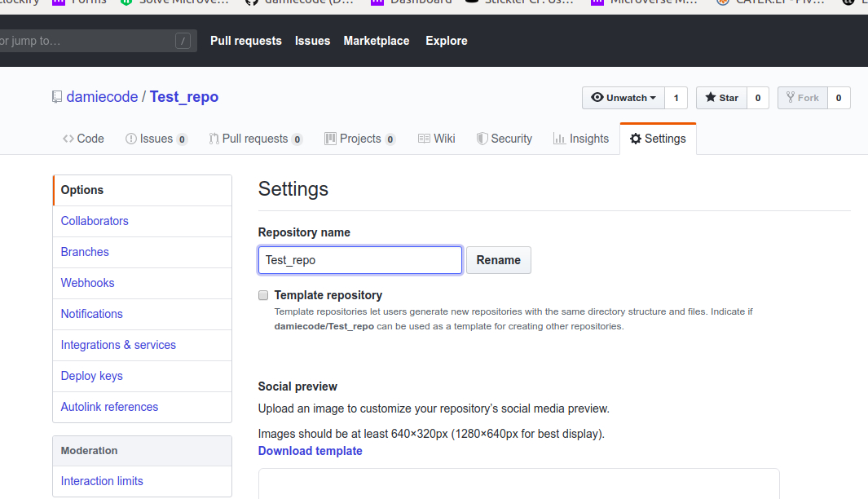Open Marketplace in the top navigation
The width and height of the screenshot is (868, 499).
[x=377, y=41]
